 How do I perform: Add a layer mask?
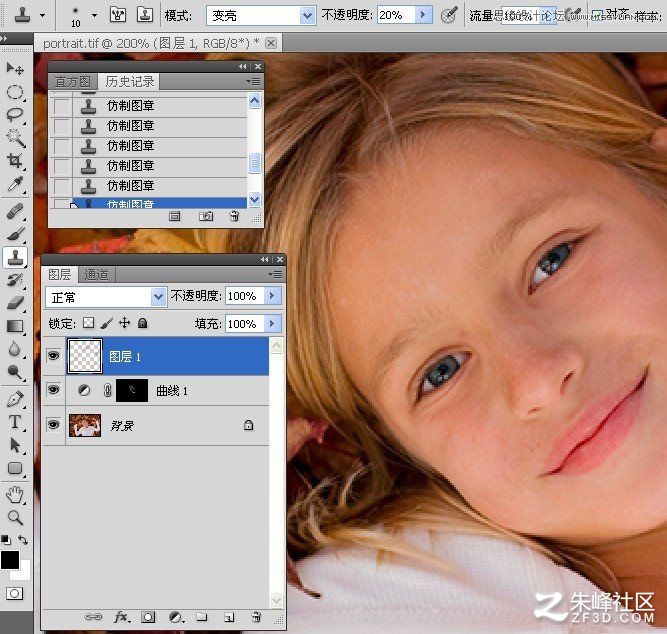[148, 617]
